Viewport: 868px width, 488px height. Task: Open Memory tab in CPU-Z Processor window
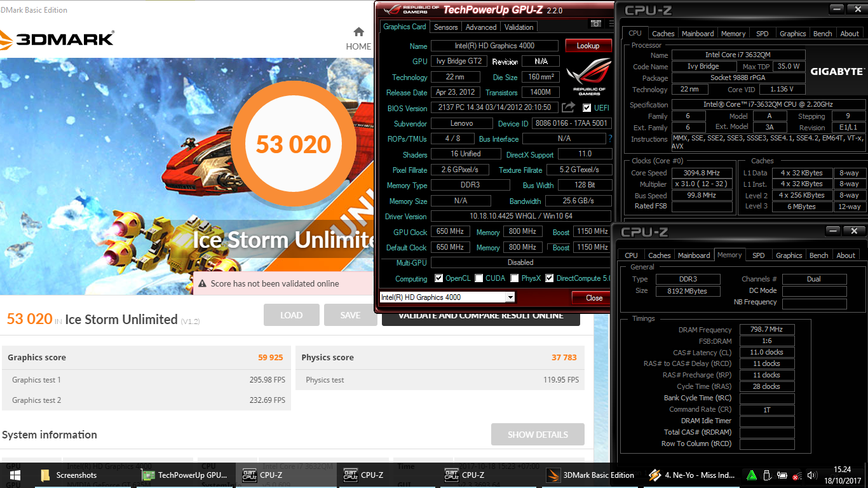point(733,34)
